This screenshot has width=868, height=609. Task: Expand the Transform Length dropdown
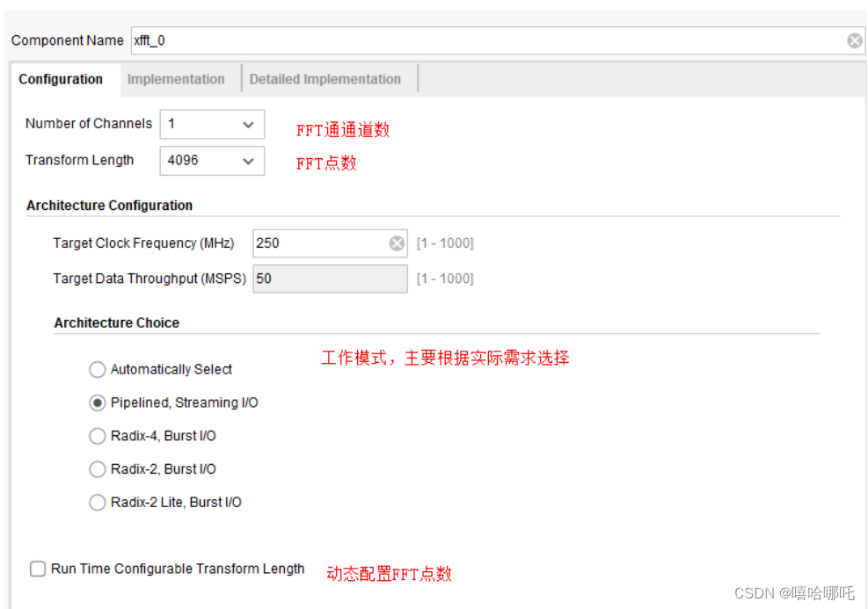tap(212, 161)
